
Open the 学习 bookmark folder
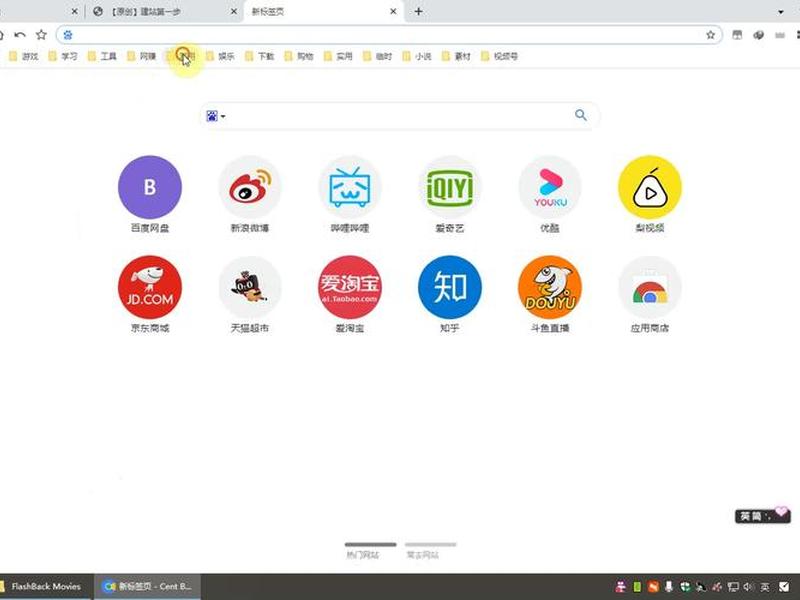pyautogui.click(x=63, y=56)
